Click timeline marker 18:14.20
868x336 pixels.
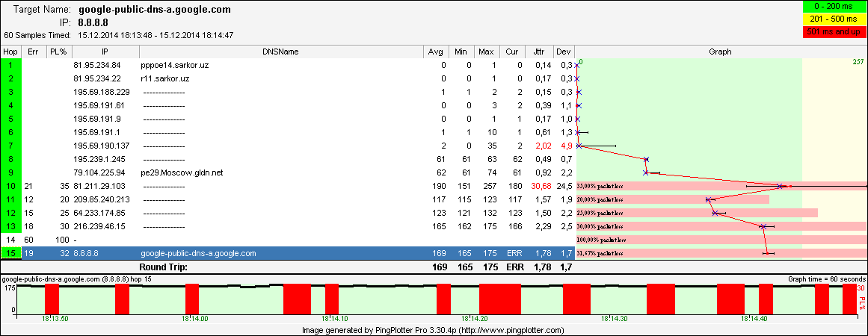pyautogui.click(x=474, y=318)
